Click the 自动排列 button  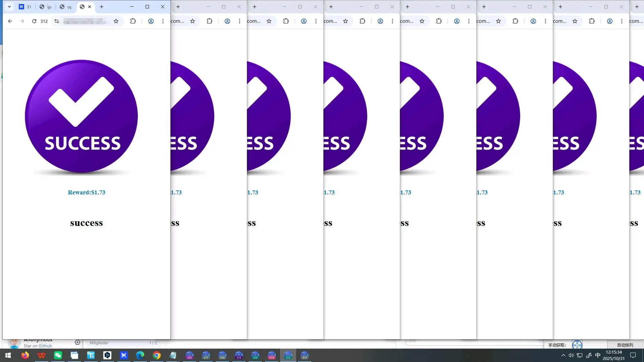[625, 345]
